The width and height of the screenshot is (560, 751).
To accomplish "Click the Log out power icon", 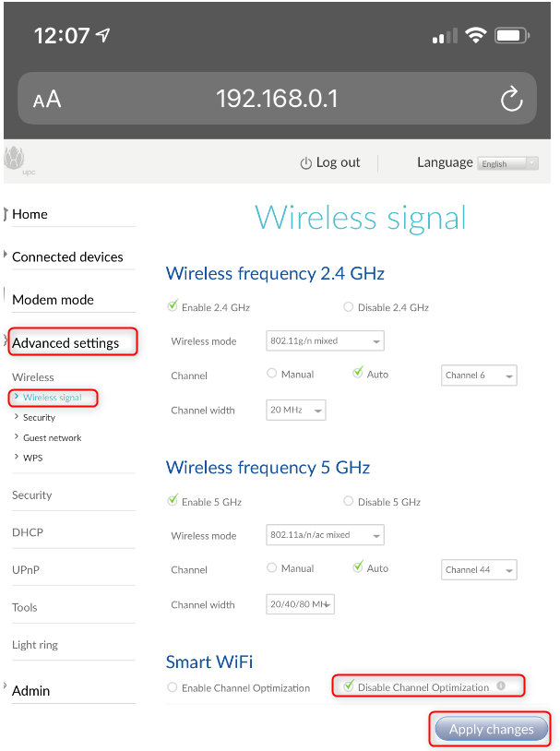I will pos(306,163).
